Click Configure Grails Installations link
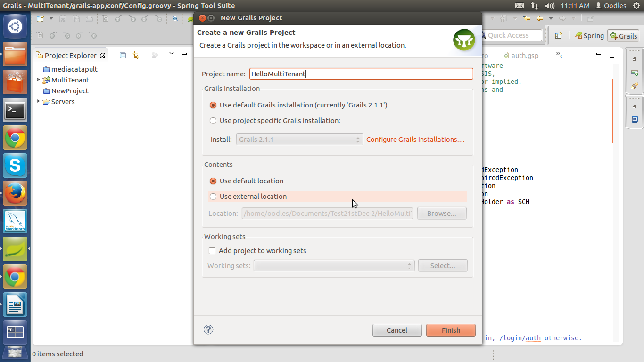Image resolution: width=644 pixels, height=362 pixels. (x=415, y=140)
